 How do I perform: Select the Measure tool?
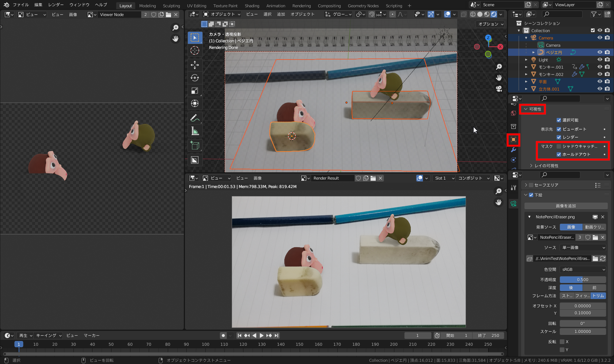coord(195,131)
